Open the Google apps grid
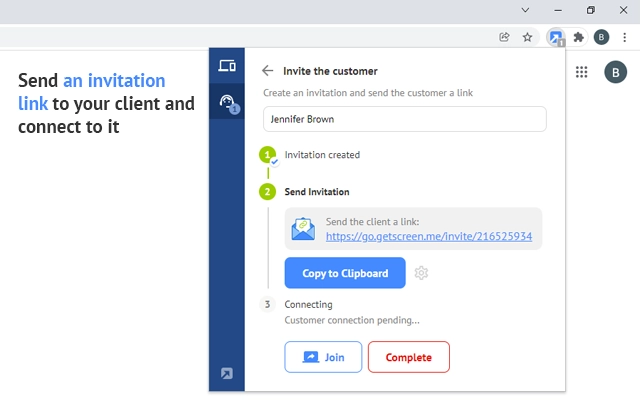 coord(582,72)
